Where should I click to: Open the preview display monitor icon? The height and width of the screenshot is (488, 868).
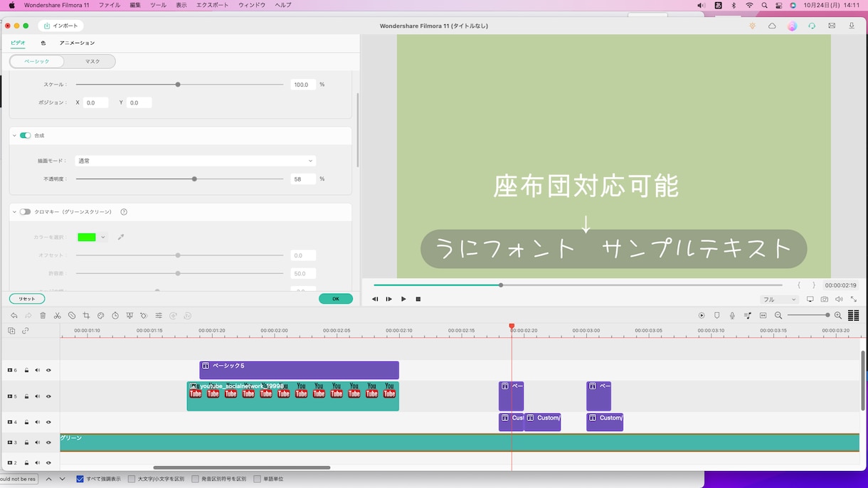[810, 299]
